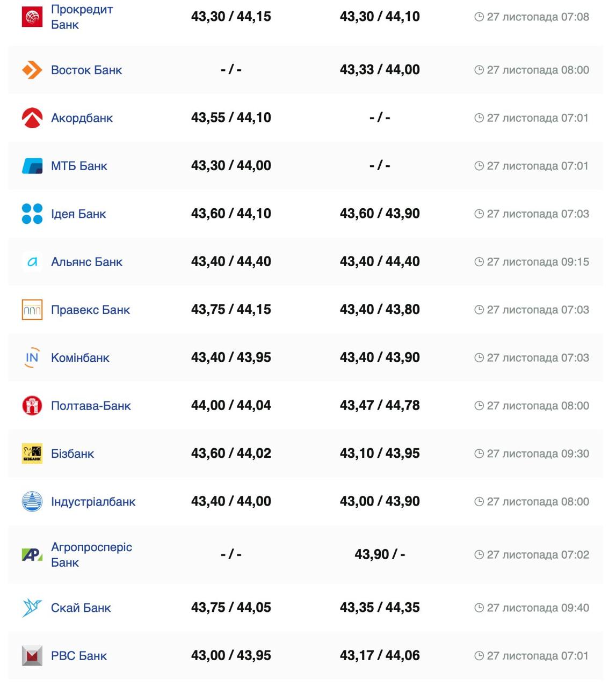Click the Агропросперіс Банк AP logo
The width and height of the screenshot is (616, 687).
(x=32, y=554)
